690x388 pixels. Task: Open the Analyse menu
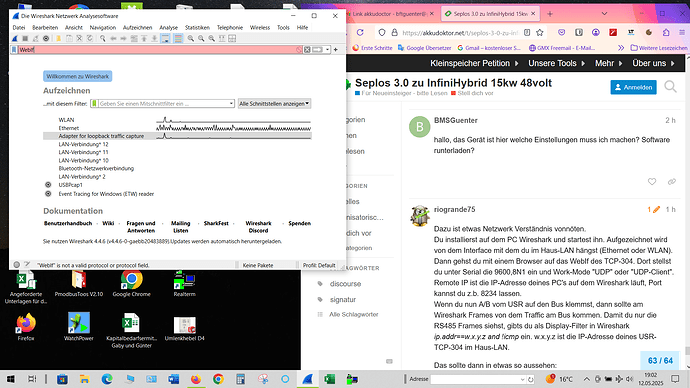[x=169, y=27]
